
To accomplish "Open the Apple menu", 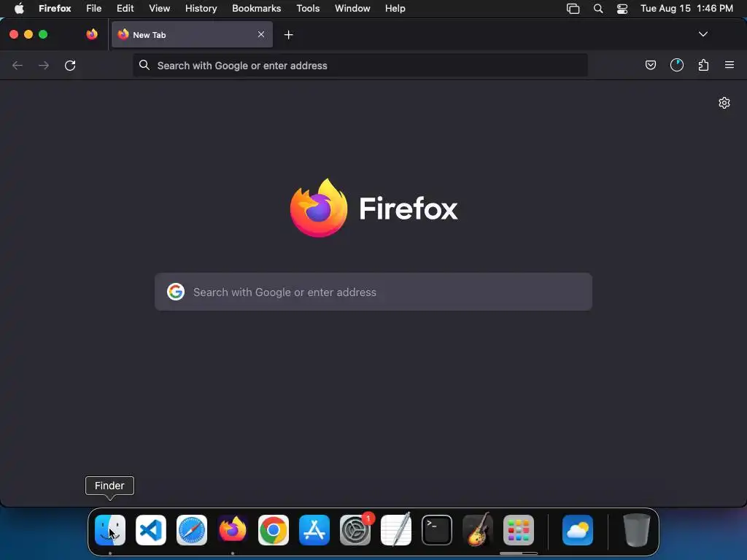I will pos(19,9).
